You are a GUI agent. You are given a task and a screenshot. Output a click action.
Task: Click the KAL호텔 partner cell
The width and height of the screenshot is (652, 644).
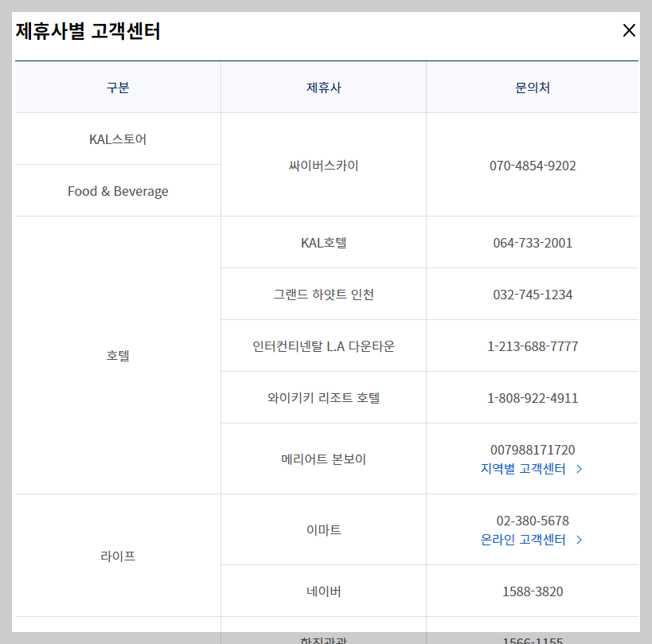click(x=323, y=242)
